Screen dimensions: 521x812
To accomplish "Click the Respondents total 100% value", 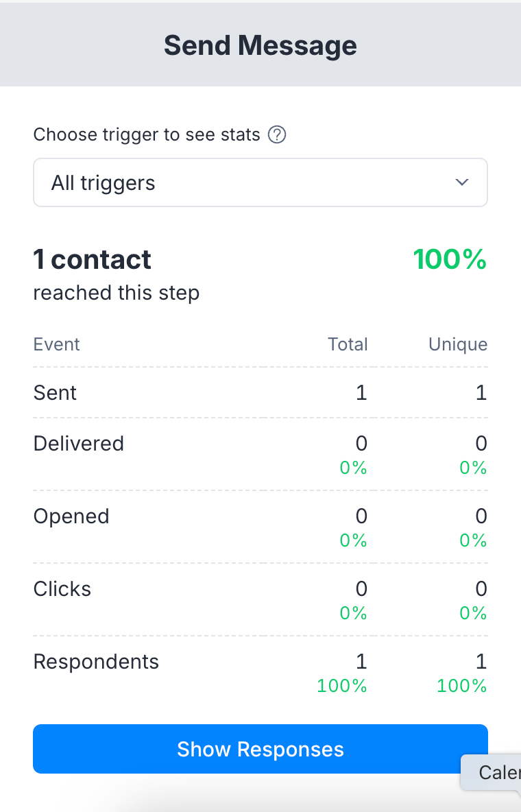I will (x=342, y=686).
